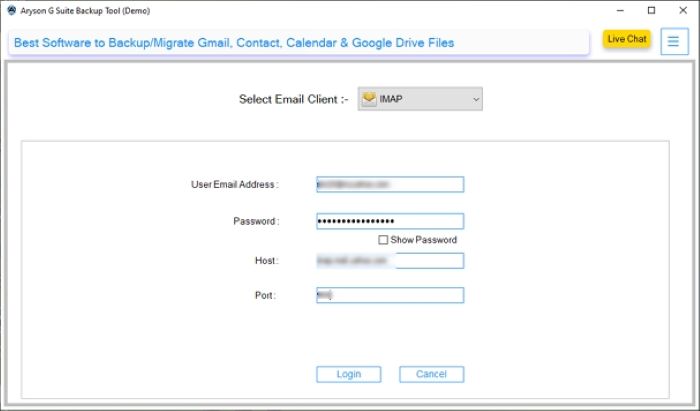Minimize the Aryson G Suite Backup window

click(x=620, y=10)
